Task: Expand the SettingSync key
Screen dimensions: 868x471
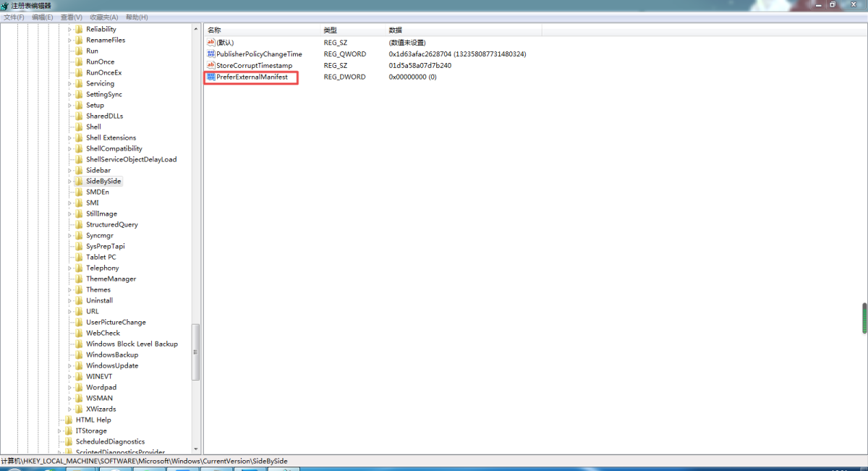Action: (71, 94)
